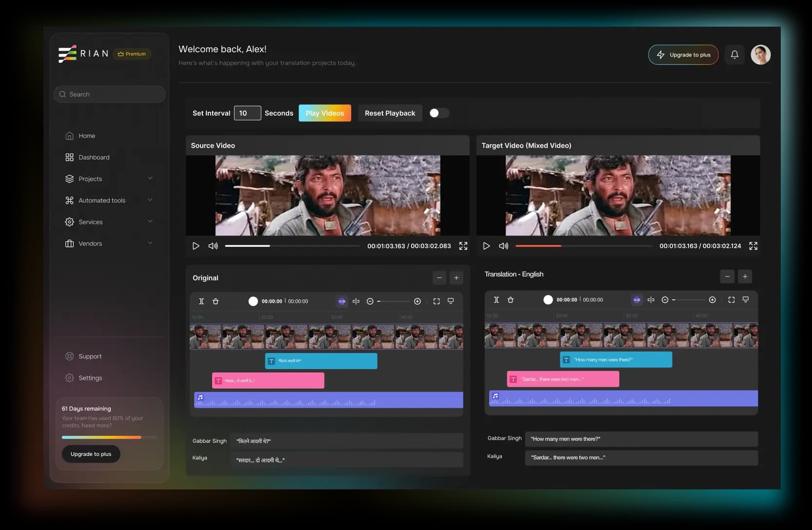Zoom in Original timeline
Viewport: 812px width, 530px height.
417,301
